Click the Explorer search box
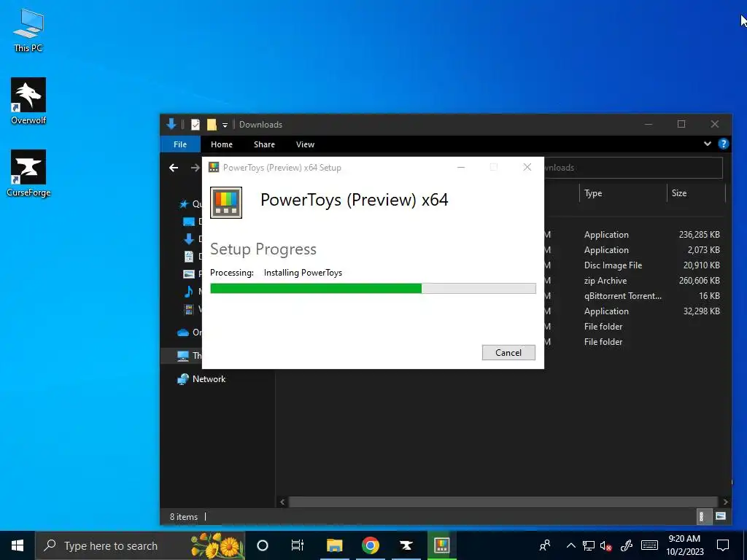747x560 pixels. [x=633, y=168]
